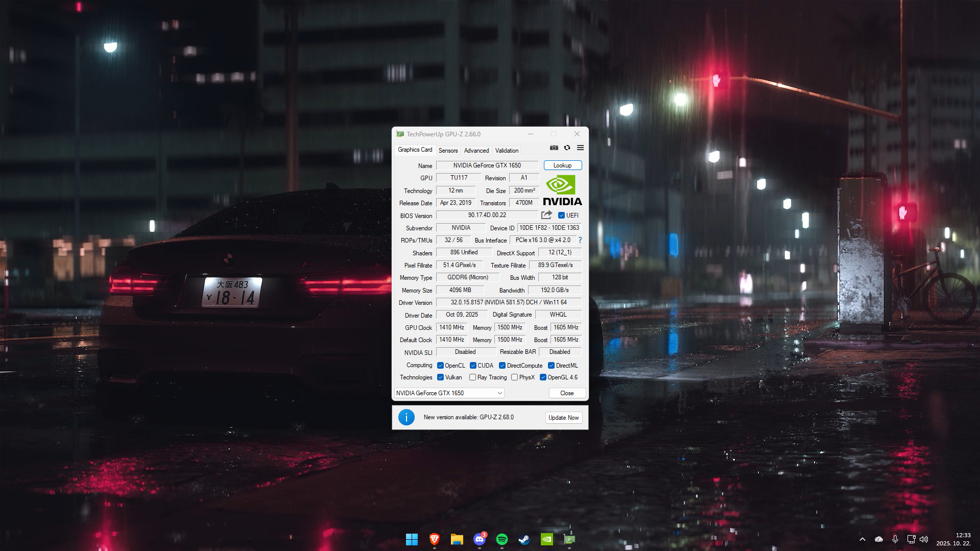Toggle the CUDA checkbox
The image size is (980, 551).
473,366
